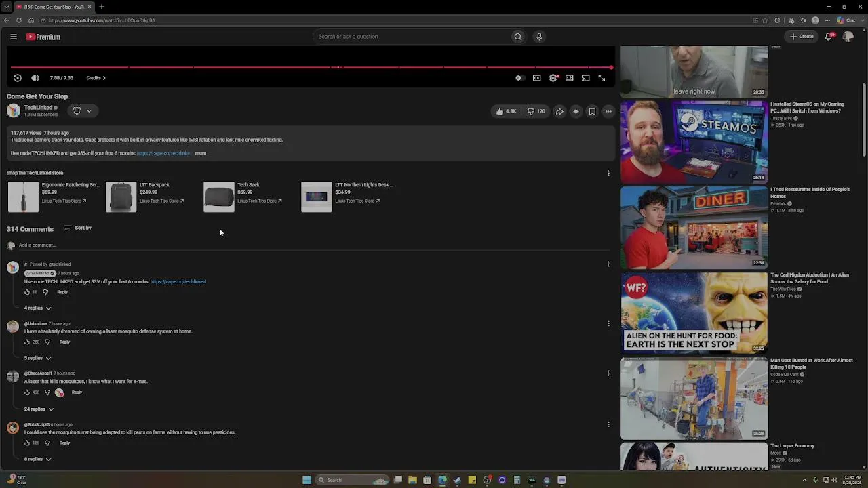Reply to the mosquito turret pesticides comment

point(64,443)
